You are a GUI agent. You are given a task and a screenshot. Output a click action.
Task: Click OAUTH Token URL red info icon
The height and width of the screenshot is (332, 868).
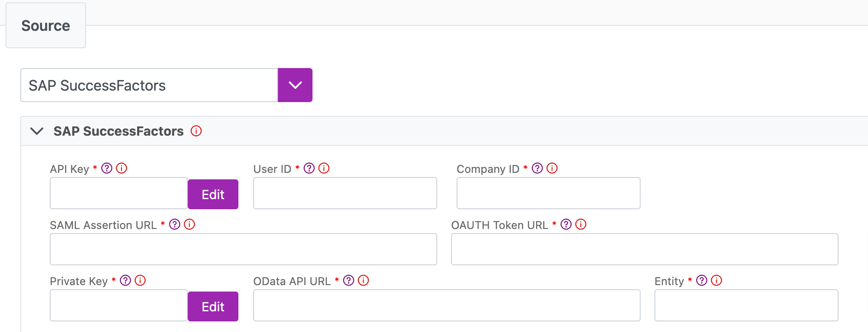click(x=581, y=224)
